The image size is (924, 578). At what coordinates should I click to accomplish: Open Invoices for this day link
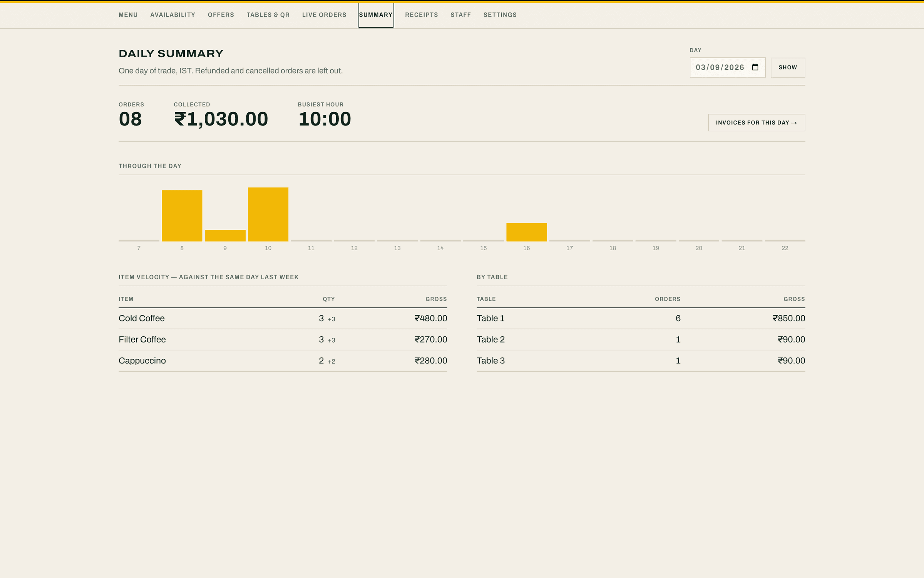(x=757, y=123)
